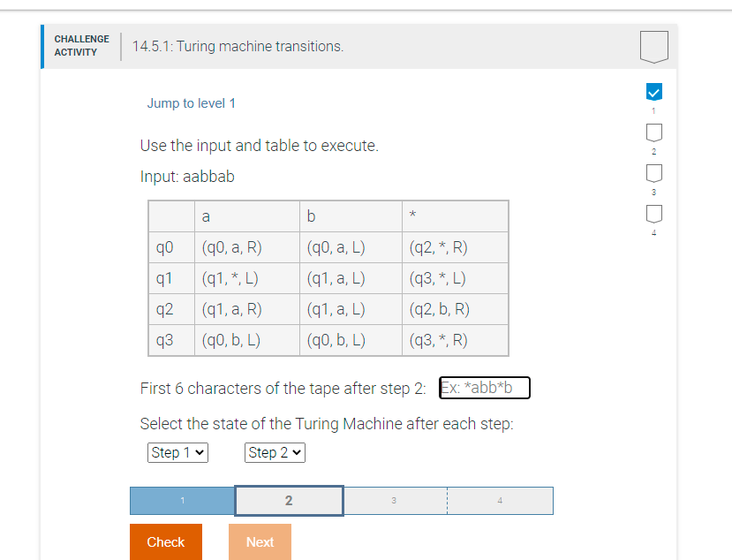Click the checked blue level 1 indicator
The width and height of the screenshot is (732, 560).
[x=653, y=91]
